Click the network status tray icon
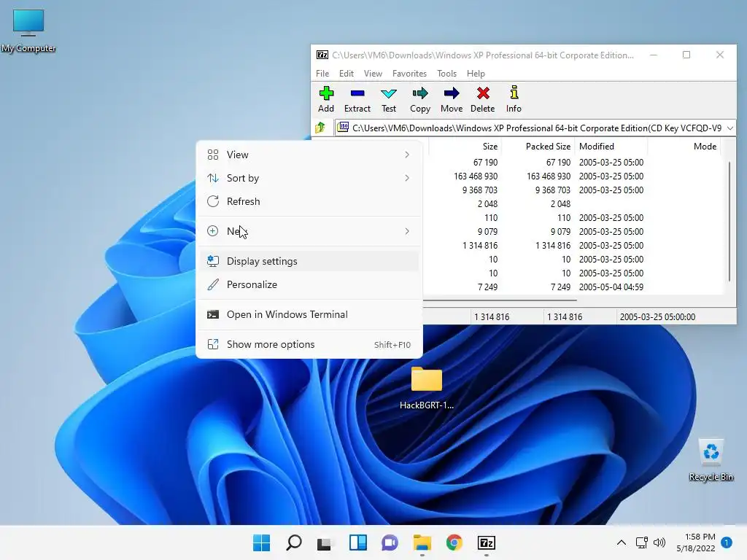Screen dimensions: 747x560 coord(642,542)
